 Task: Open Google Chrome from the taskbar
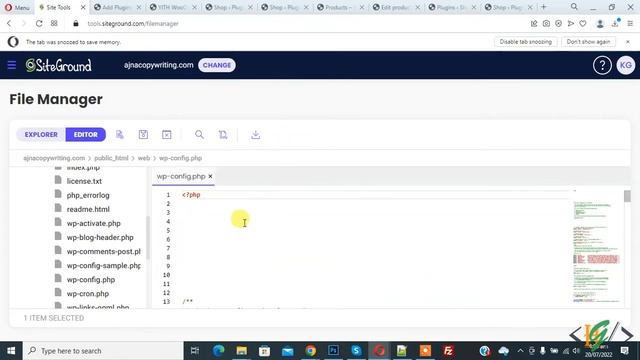tap(311, 351)
